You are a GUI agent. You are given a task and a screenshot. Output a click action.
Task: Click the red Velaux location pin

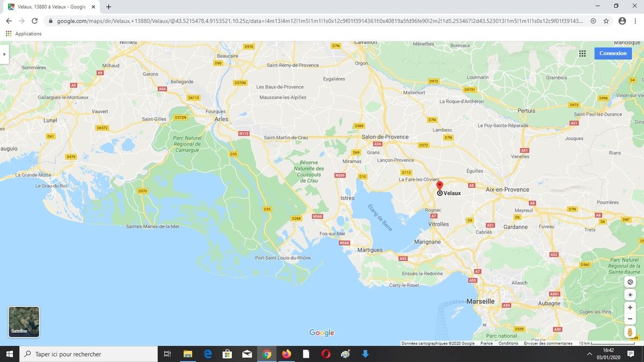tap(440, 186)
